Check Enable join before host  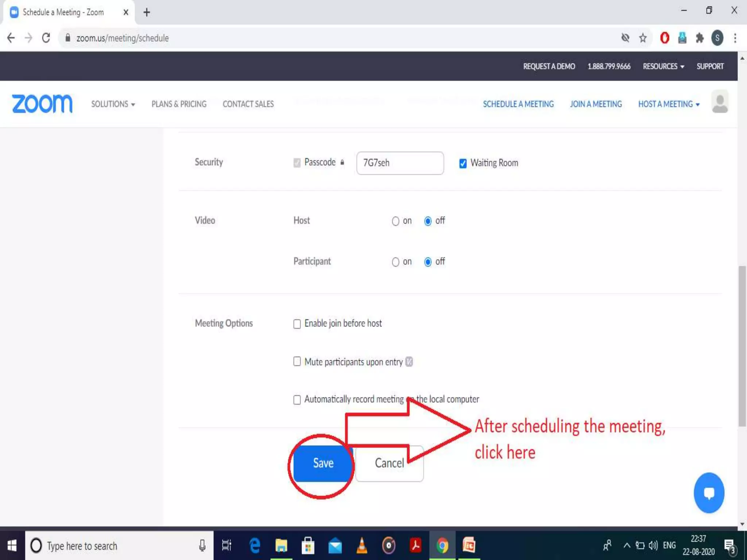(297, 324)
